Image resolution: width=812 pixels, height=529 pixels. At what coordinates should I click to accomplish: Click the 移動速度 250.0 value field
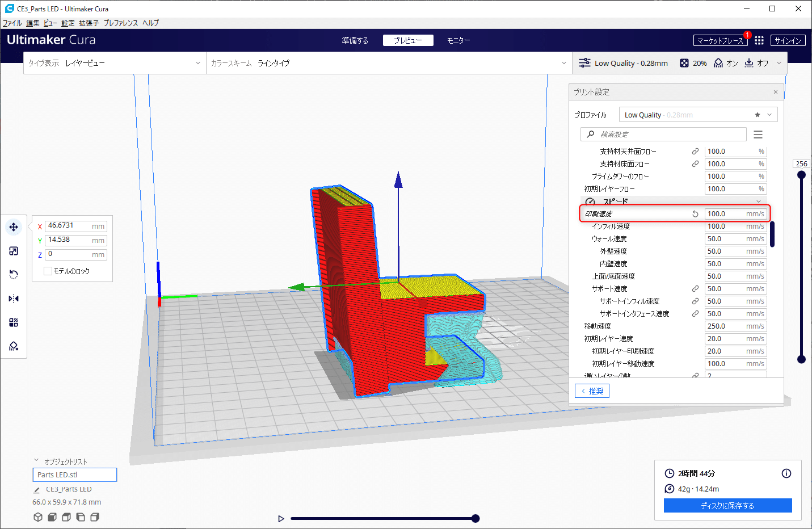(735, 326)
